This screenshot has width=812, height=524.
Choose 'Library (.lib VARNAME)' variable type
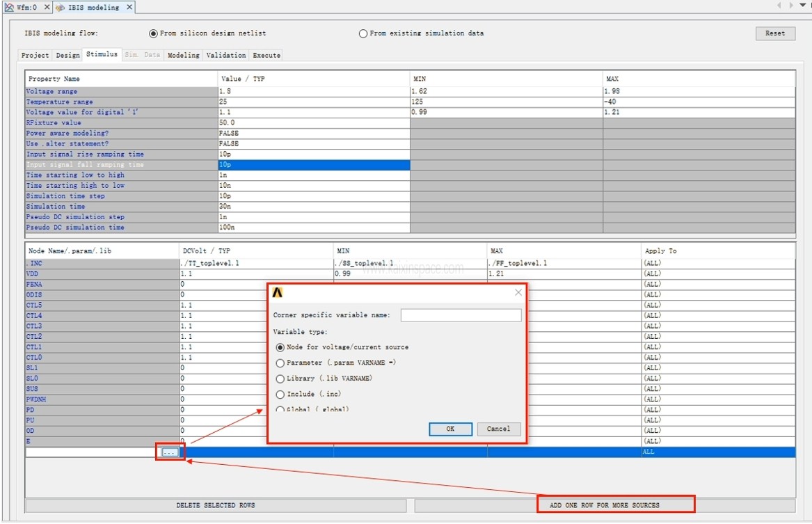[x=280, y=379]
